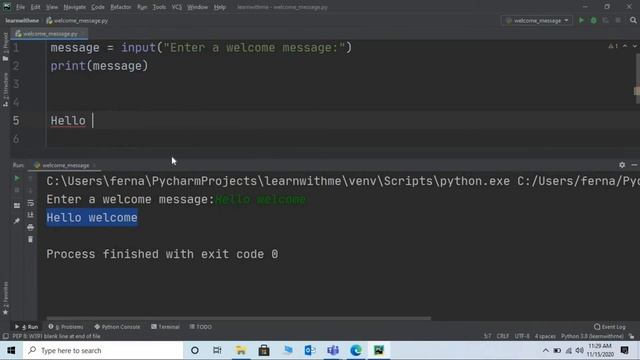Select the welcome_message.py editor tab
Viewport: 640px width, 360px height.
click(49, 33)
